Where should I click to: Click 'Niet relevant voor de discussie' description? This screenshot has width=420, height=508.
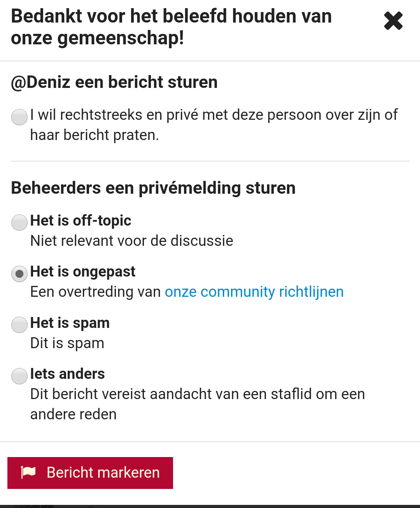(132, 241)
